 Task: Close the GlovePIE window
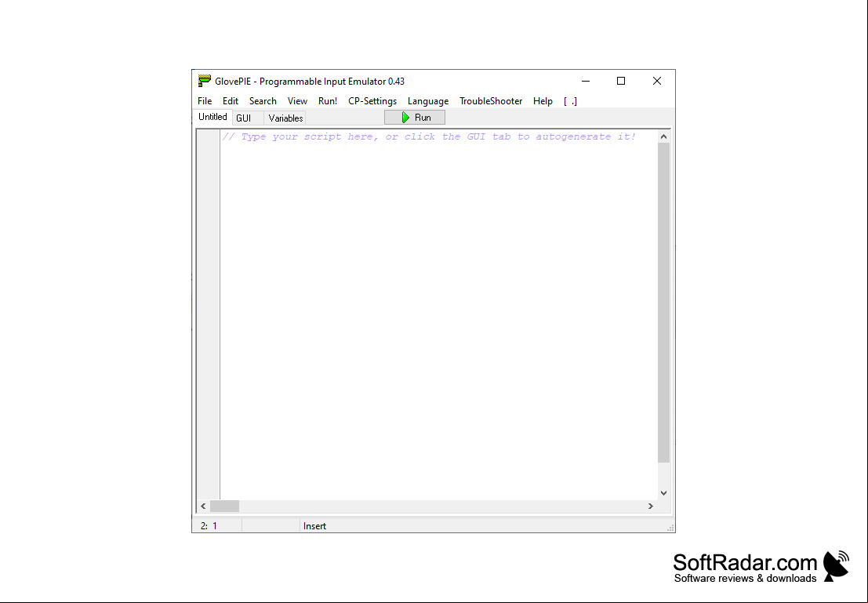[x=657, y=81]
